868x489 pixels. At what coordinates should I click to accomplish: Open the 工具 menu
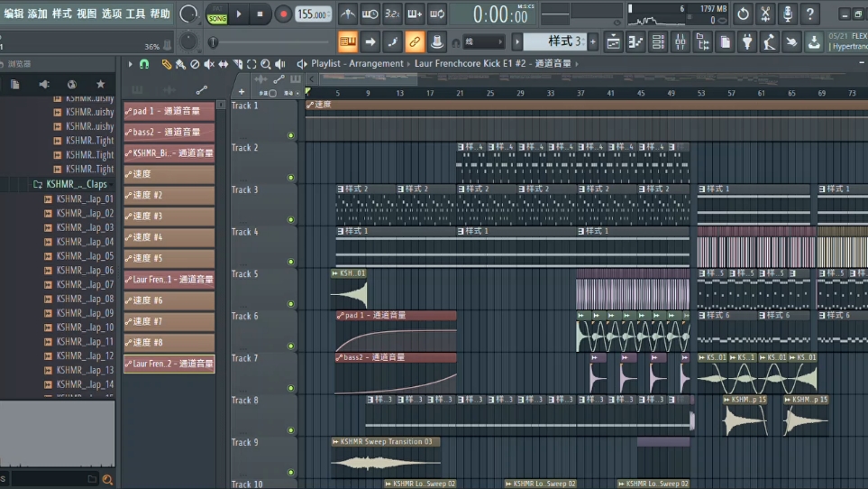(x=135, y=14)
